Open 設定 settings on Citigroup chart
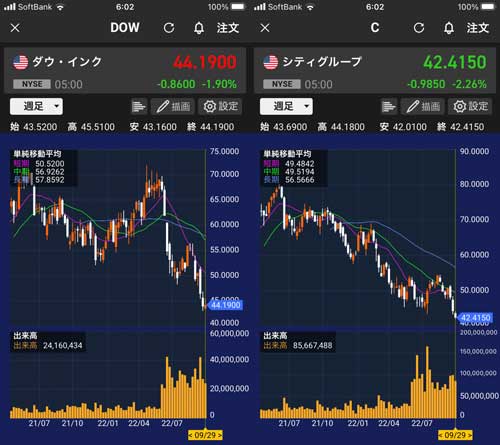 [x=470, y=107]
